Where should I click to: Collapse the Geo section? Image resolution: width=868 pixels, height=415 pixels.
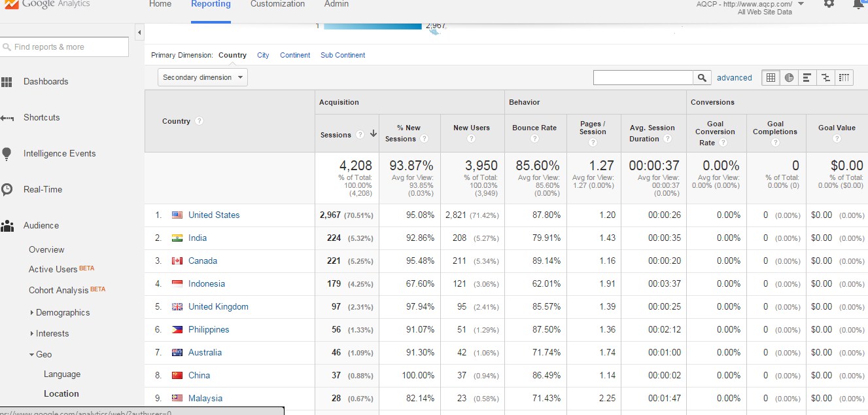(40, 355)
